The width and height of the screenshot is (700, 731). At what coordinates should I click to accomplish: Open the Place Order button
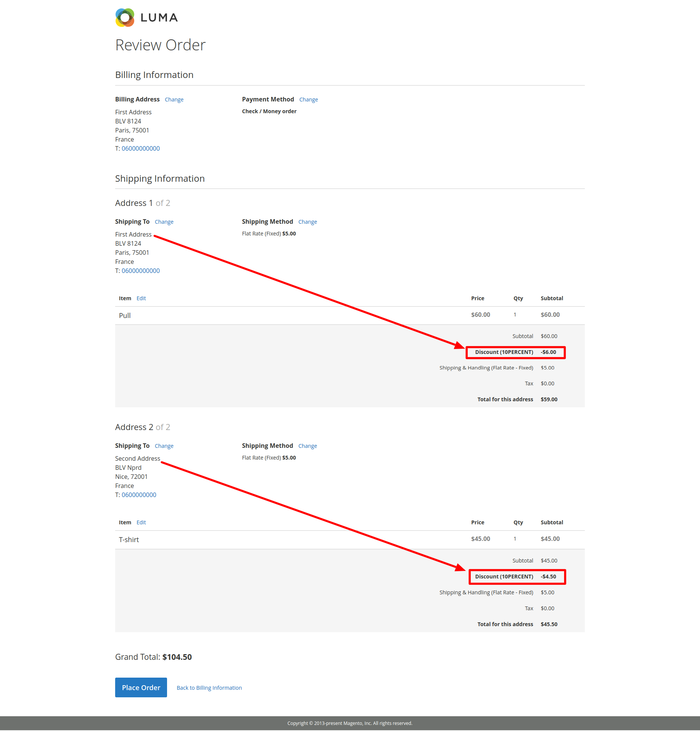141,687
